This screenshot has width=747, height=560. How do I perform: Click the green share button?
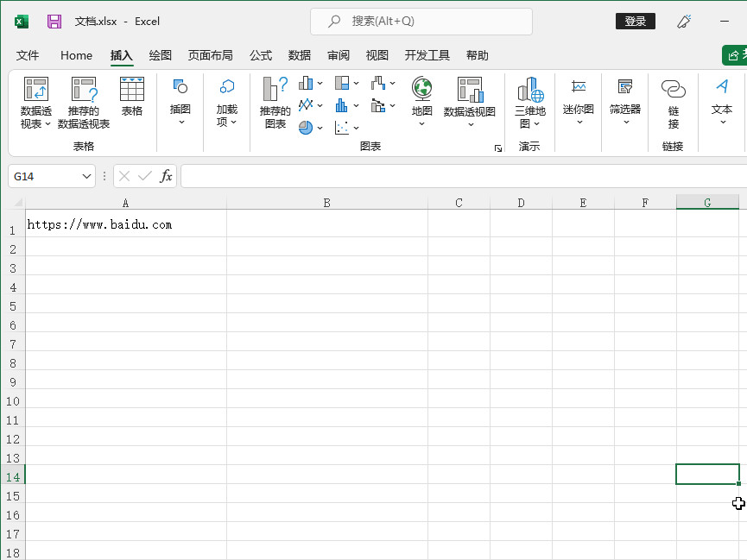[x=736, y=55]
